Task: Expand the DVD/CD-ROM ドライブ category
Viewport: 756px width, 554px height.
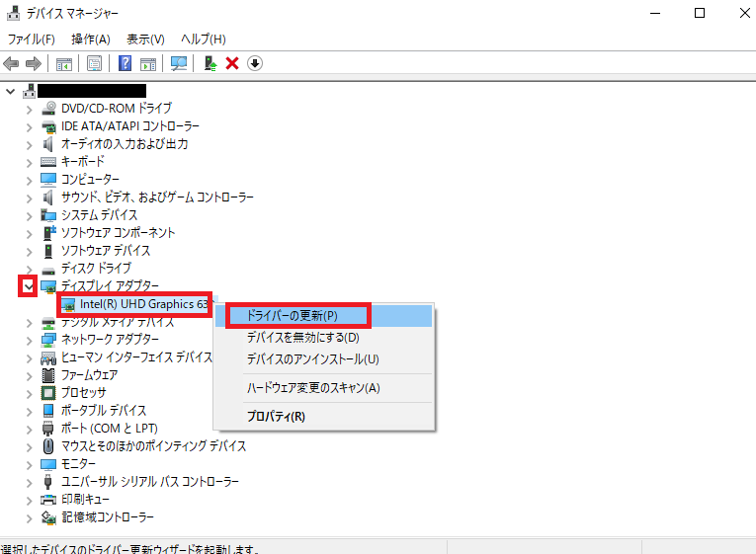Action: tap(29, 110)
